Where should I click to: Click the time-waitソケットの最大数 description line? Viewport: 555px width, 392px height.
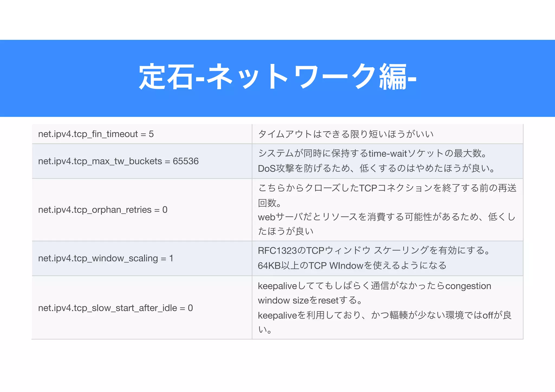(x=373, y=153)
